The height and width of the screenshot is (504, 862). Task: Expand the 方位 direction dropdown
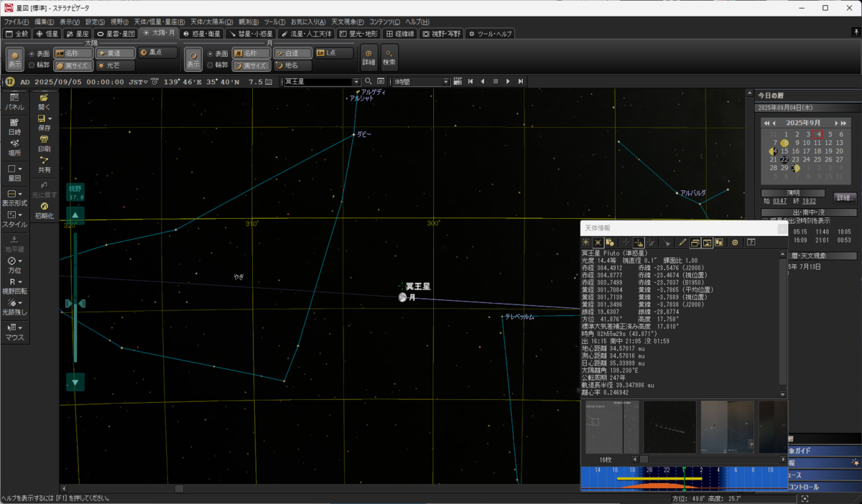tap(20, 261)
